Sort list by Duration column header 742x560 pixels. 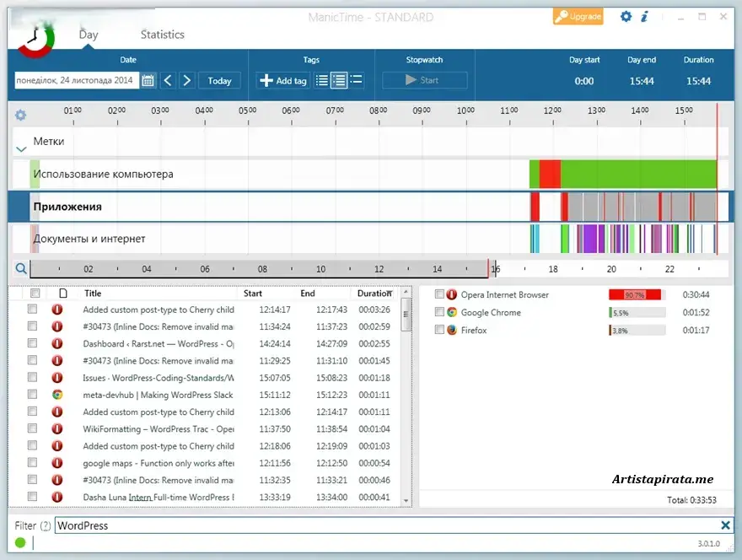pos(374,293)
